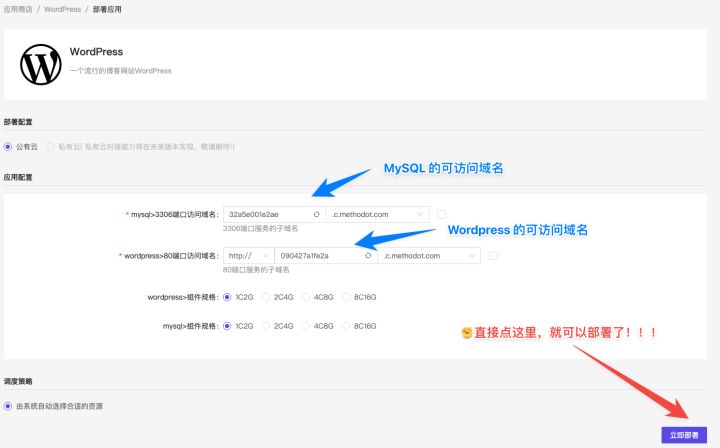Select 8C16G for mysql component spec
Screen dimensions: 720x448
pyautogui.click(x=346, y=326)
